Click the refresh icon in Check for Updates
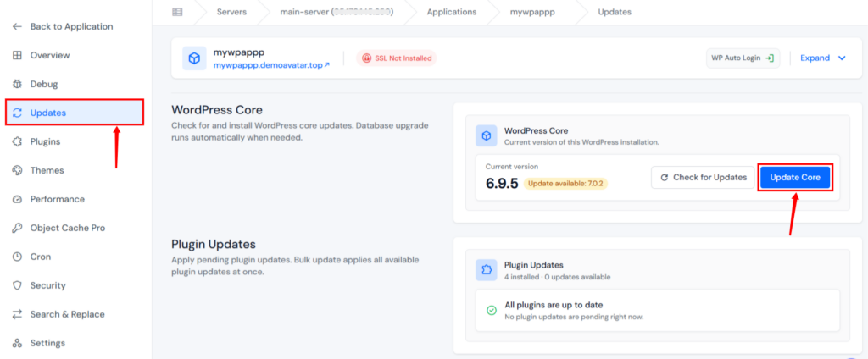Viewport: 868px width, 359px height. (665, 178)
